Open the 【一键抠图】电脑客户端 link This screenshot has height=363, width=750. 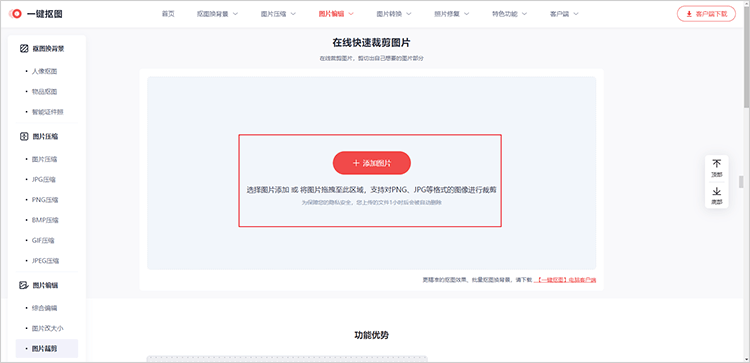pos(565,279)
